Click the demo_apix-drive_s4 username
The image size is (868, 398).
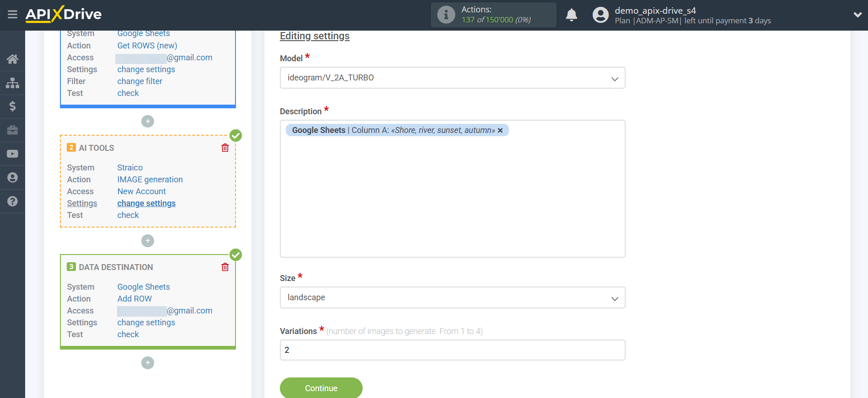655,11
